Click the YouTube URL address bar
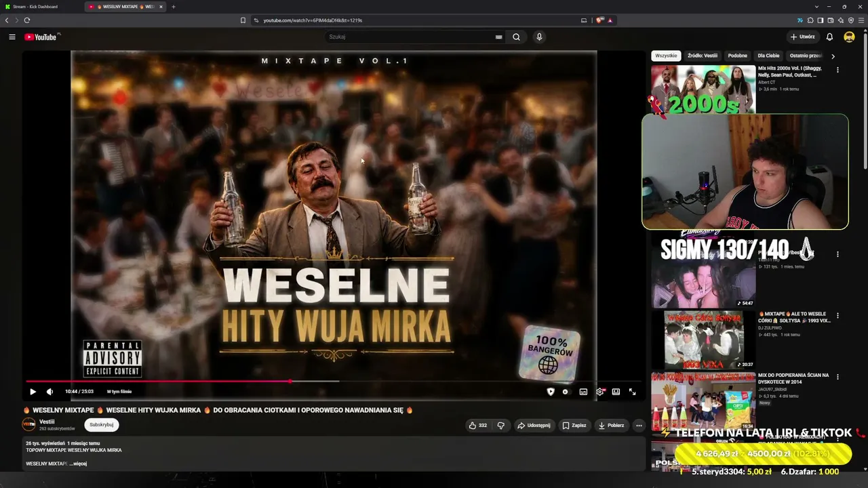This screenshot has width=868, height=488. 414,20
